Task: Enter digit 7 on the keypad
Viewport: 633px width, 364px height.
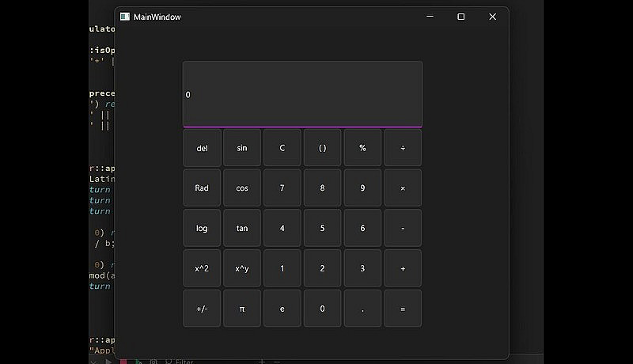Action: coord(282,188)
